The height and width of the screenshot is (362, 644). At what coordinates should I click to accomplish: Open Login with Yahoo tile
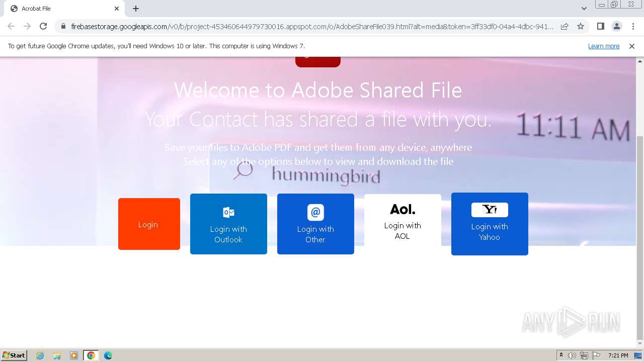(490, 224)
